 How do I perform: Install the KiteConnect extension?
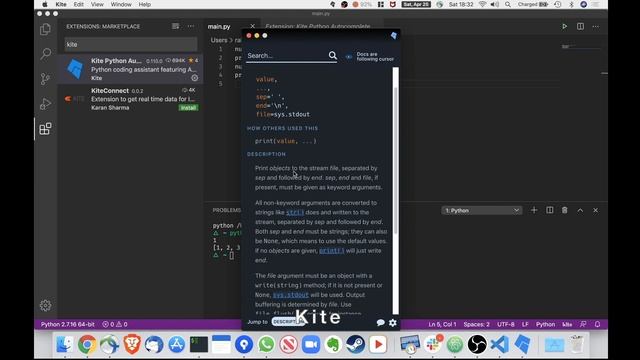(x=188, y=108)
